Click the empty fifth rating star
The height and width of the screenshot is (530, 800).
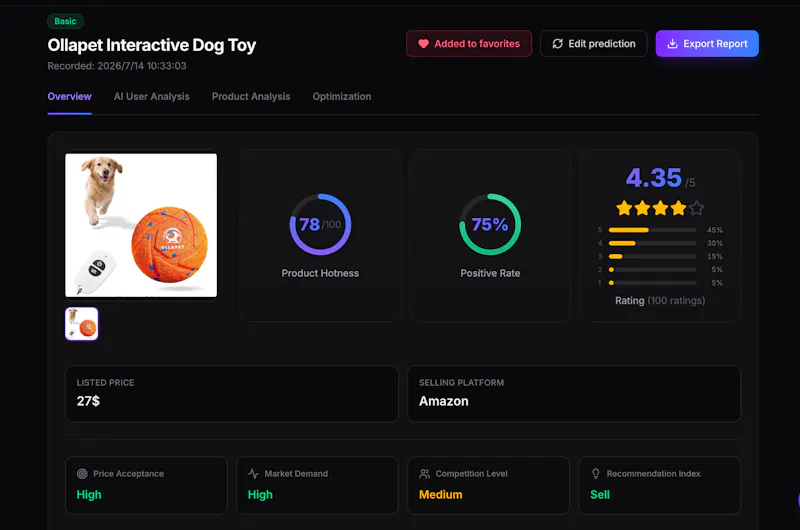(696, 208)
